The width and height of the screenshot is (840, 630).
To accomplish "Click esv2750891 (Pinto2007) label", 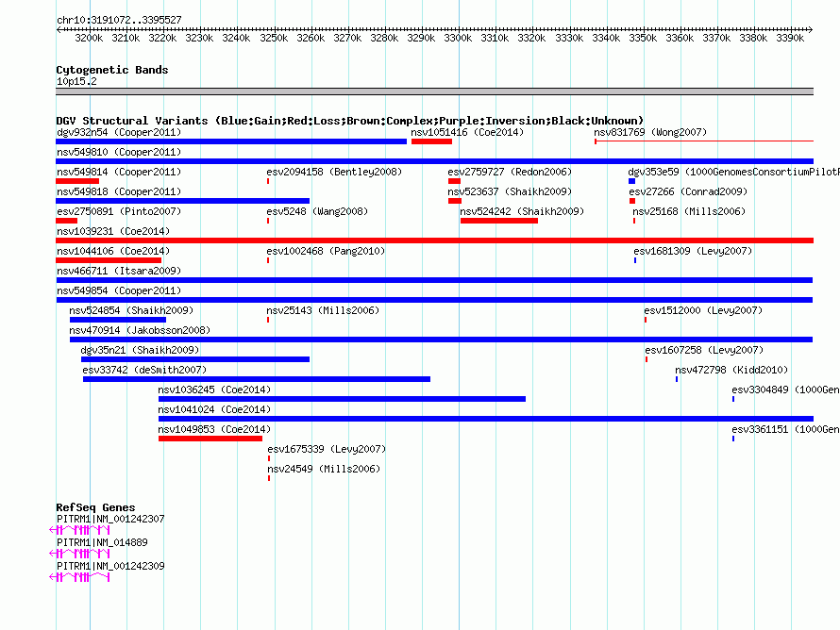I will pyautogui.click(x=119, y=211).
